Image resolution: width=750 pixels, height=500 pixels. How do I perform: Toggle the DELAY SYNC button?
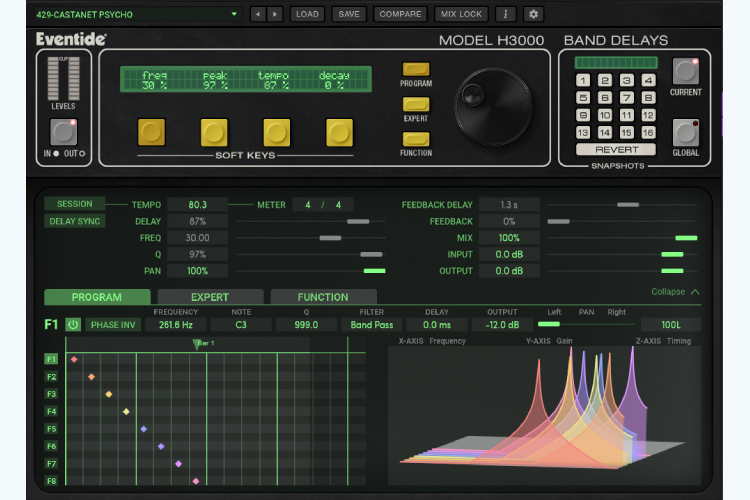pos(75,221)
